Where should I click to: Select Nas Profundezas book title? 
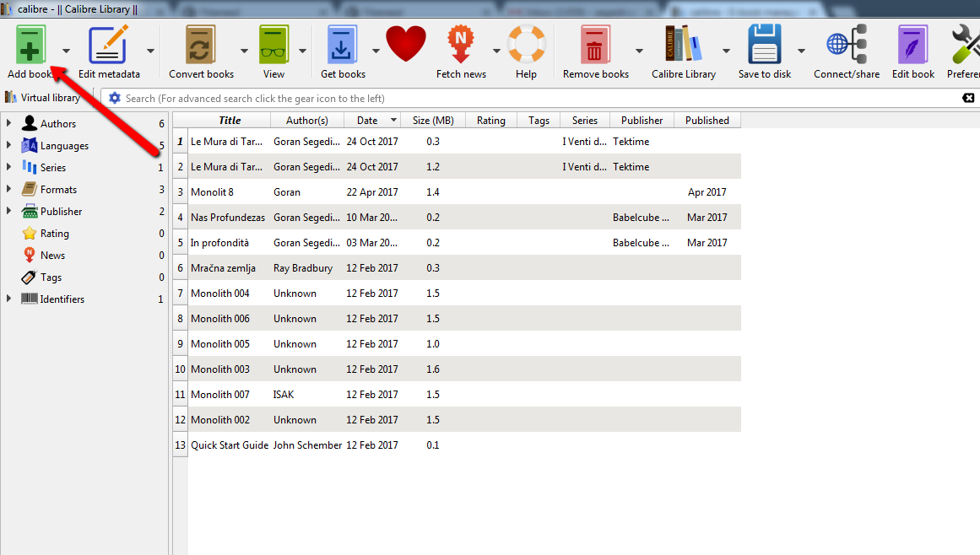coord(228,218)
